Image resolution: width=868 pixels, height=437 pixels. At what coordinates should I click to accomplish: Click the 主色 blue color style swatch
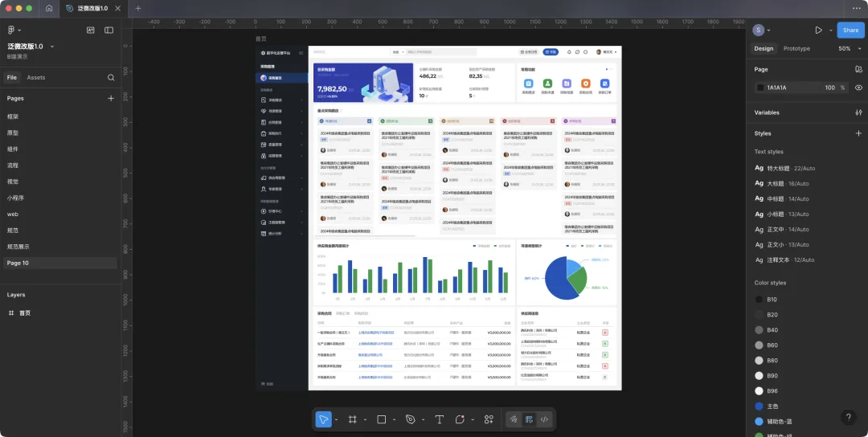(x=759, y=406)
